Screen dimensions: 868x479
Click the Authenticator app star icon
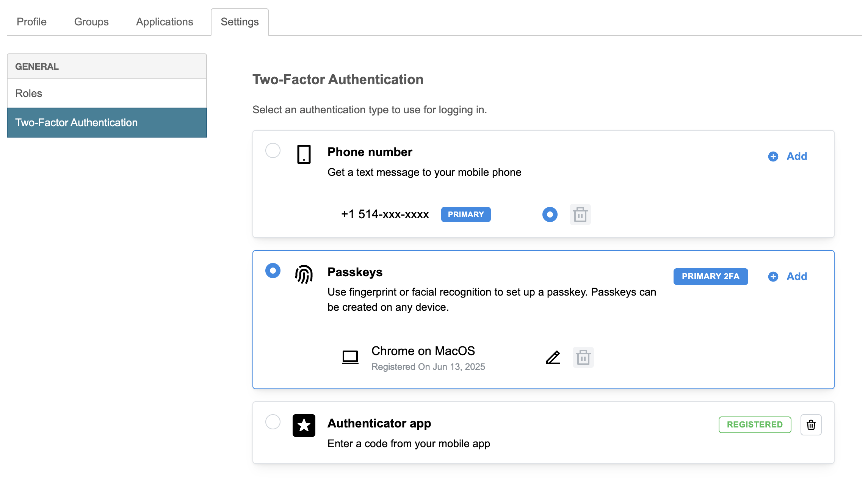(304, 426)
